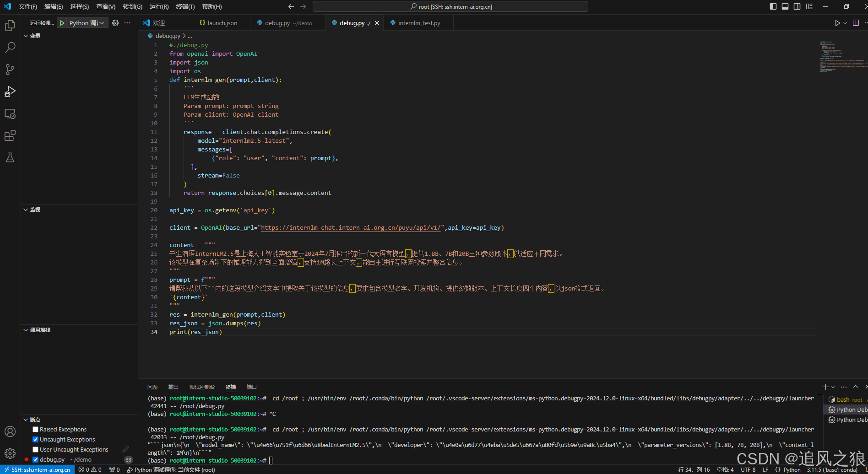868x474 pixels.
Task: Split editor right icon
Action: tap(856, 23)
